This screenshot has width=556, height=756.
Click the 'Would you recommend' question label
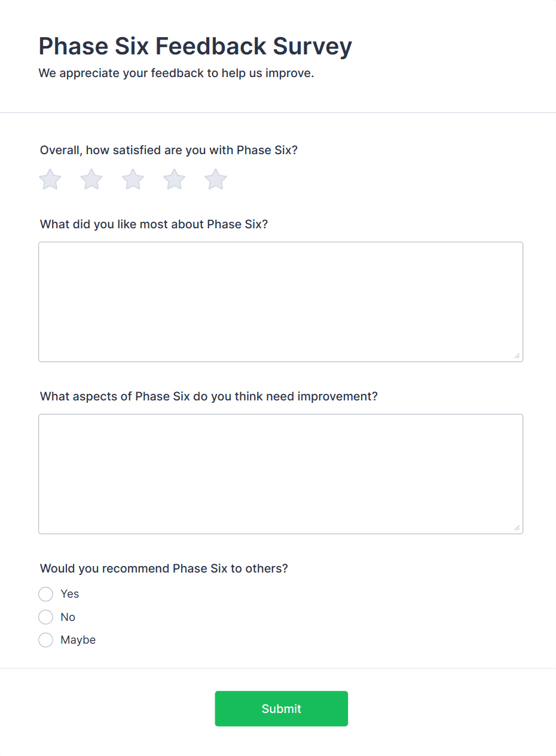pyautogui.click(x=164, y=568)
